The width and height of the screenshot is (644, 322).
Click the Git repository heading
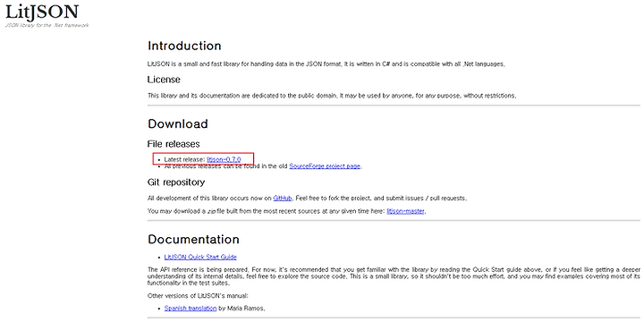coord(176,182)
